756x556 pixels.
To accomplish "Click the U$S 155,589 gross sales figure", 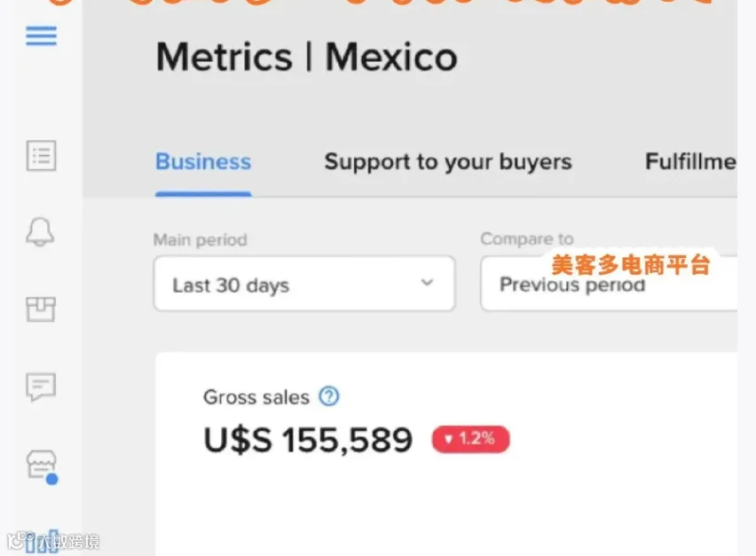I will [x=308, y=440].
